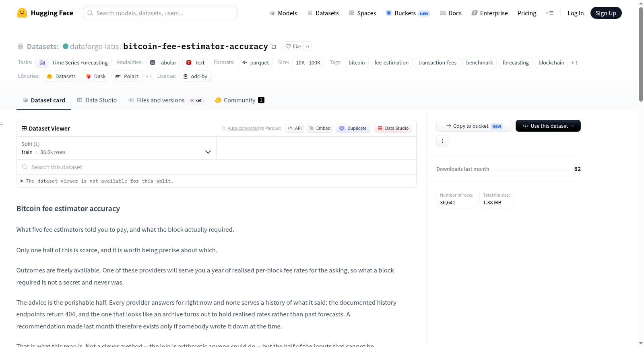644x347 pixels.
Task: Select the blockchain tag
Action: click(551, 62)
